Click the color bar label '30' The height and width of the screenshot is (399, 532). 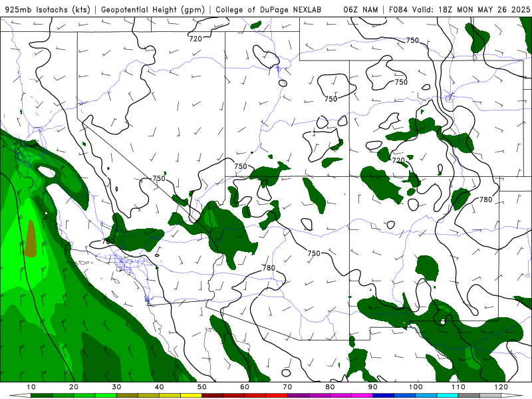[116, 387]
